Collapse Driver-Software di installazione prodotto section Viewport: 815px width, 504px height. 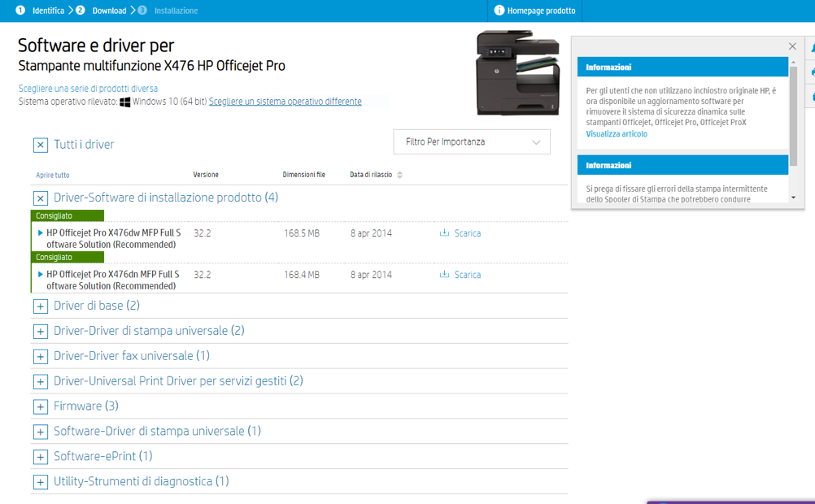coord(41,198)
